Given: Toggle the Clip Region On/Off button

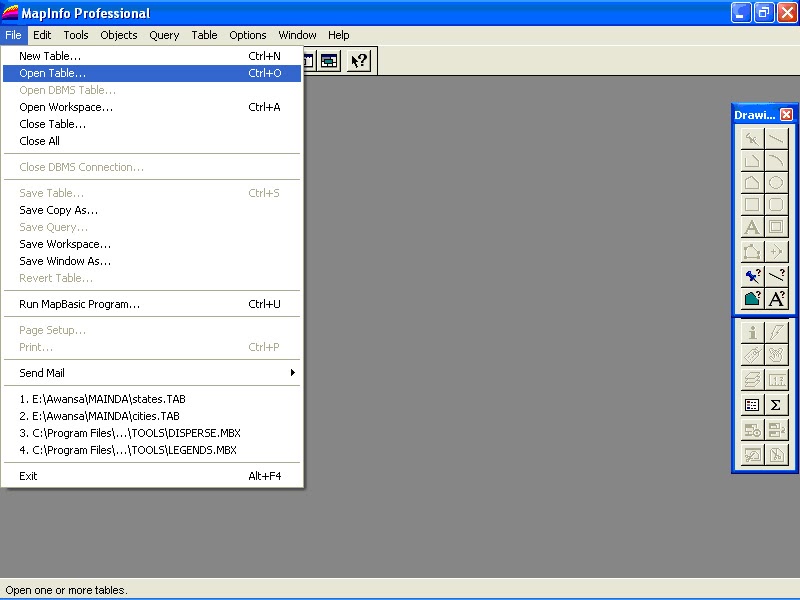Looking at the screenshot, I should click(x=752, y=455).
